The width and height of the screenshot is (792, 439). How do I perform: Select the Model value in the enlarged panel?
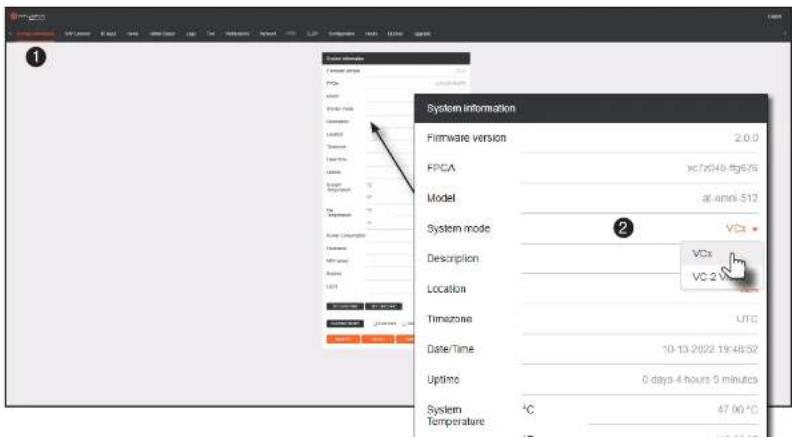(730, 198)
